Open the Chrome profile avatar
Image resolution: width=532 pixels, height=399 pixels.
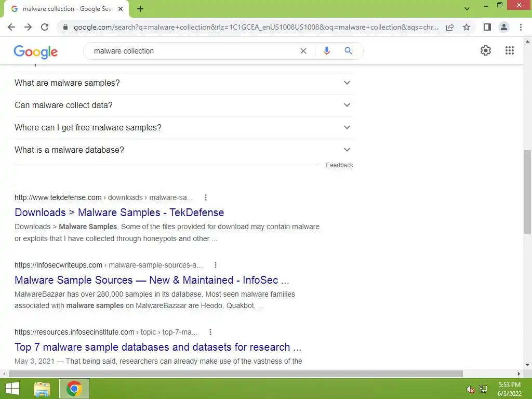tap(504, 27)
